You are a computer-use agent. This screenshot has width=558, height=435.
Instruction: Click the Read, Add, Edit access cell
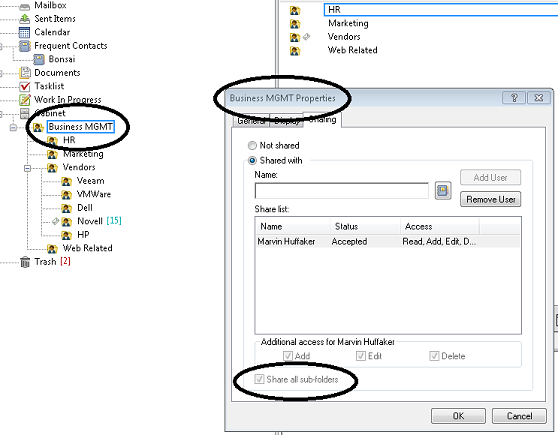(x=439, y=242)
